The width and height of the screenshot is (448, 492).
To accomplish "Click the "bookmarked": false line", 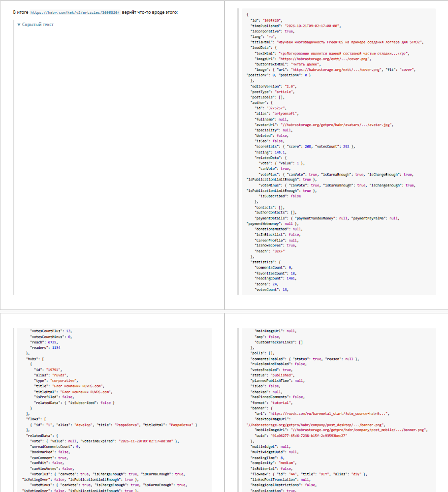I will pyautogui.click(x=50, y=452).
